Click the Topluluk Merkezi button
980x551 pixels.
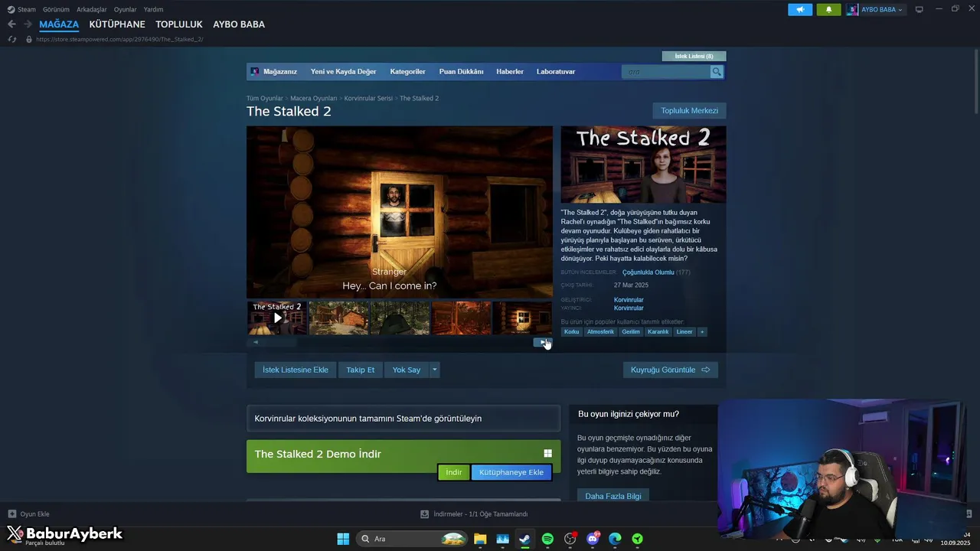click(x=690, y=110)
